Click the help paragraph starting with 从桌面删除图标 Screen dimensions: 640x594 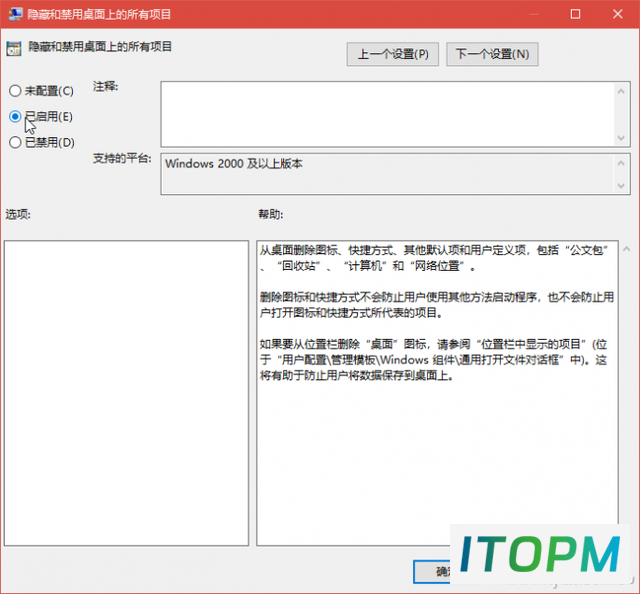click(x=434, y=258)
